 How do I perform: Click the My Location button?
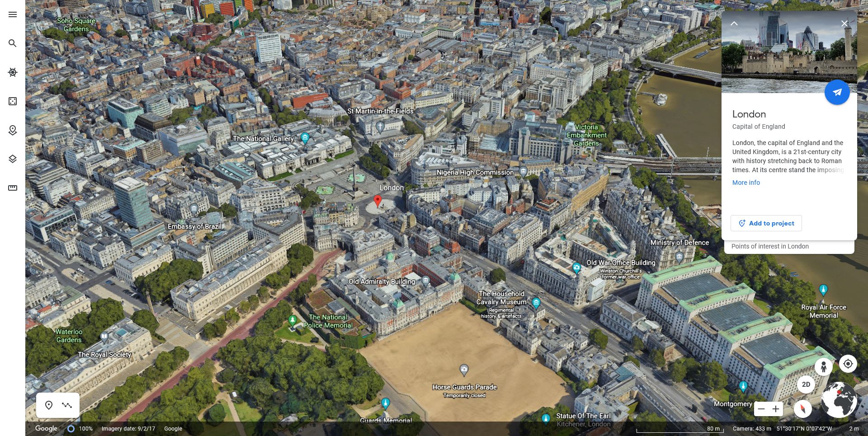[x=848, y=364]
